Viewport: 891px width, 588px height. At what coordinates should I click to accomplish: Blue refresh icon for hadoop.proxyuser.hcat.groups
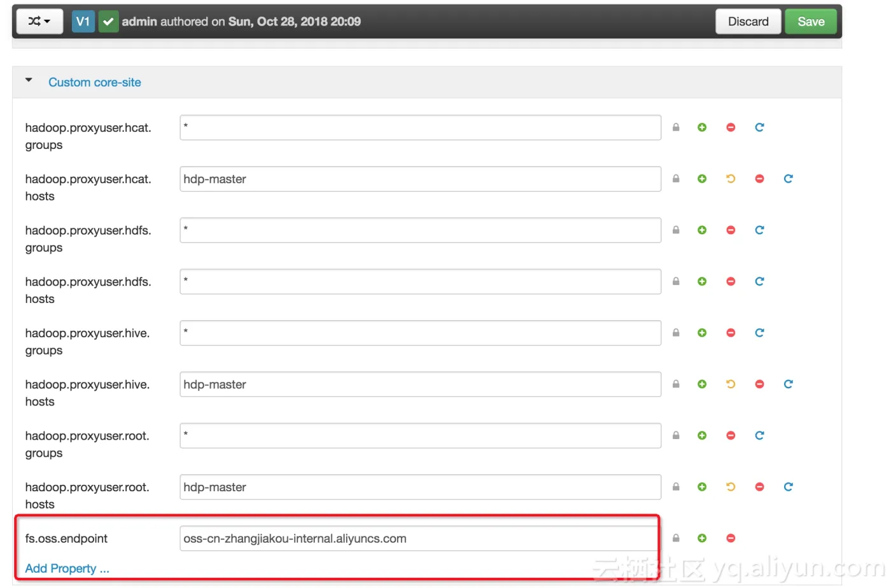pyautogui.click(x=759, y=127)
